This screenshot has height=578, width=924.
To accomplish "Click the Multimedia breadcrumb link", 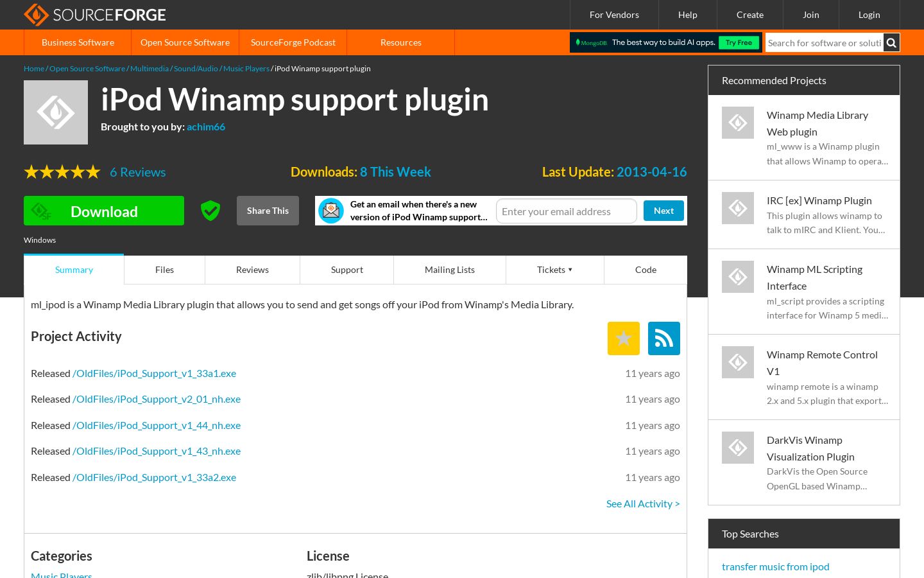I will tap(150, 69).
